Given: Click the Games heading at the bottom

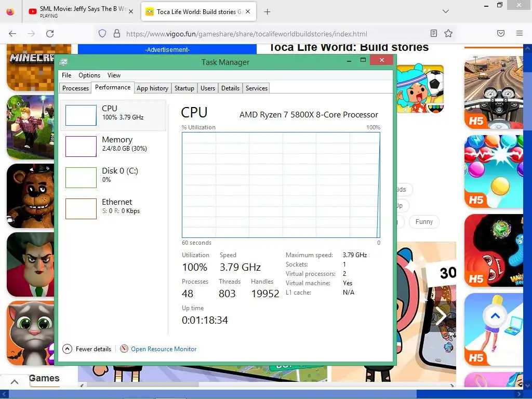Looking at the screenshot, I should (44, 378).
